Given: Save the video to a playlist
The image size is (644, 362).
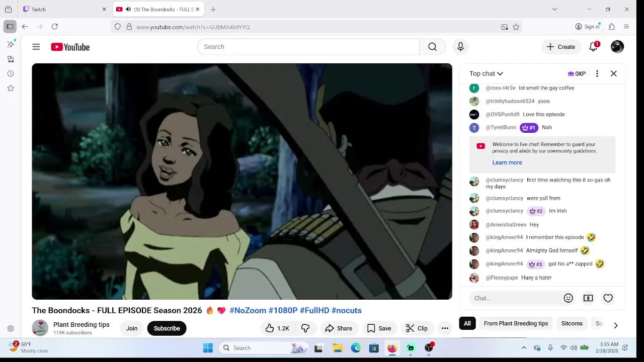Looking at the screenshot, I should point(379,328).
